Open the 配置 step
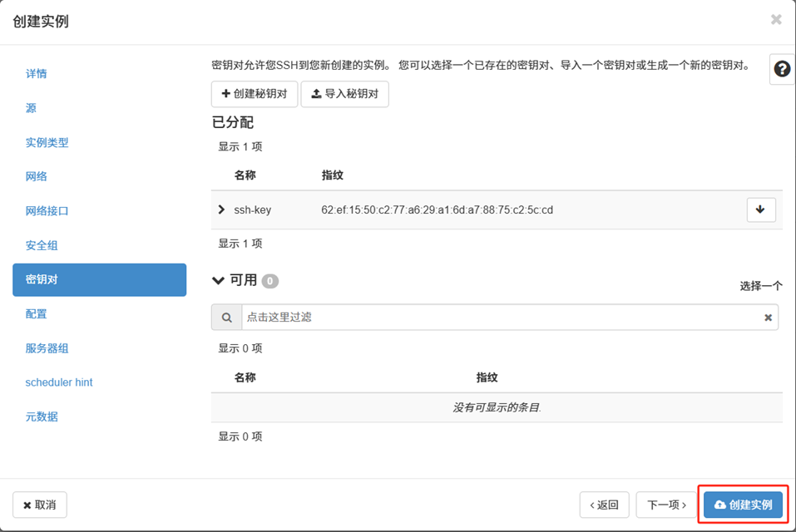796x532 pixels. [x=36, y=314]
